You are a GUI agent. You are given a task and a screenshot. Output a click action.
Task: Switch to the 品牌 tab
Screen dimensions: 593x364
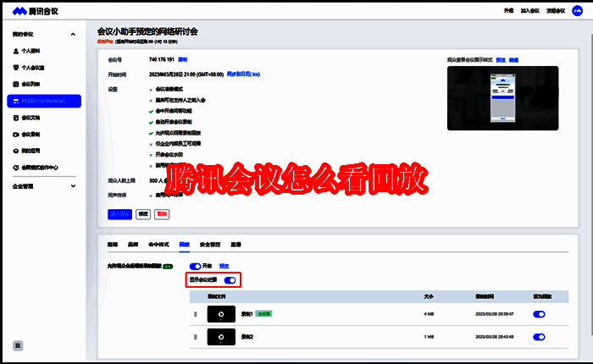coord(133,245)
